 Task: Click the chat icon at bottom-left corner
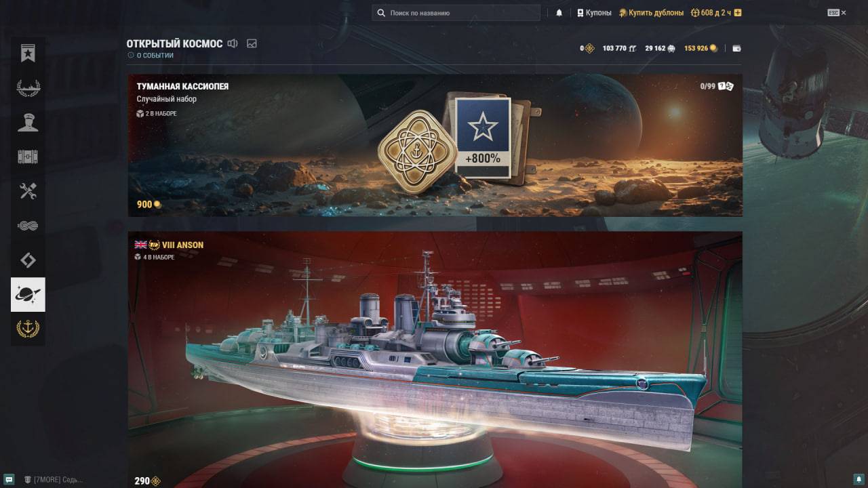[9, 479]
